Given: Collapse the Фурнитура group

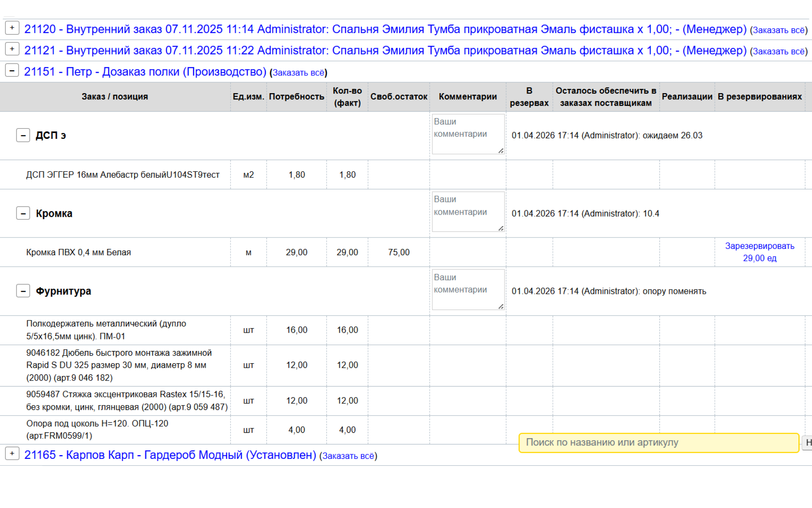Looking at the screenshot, I should 23,291.
